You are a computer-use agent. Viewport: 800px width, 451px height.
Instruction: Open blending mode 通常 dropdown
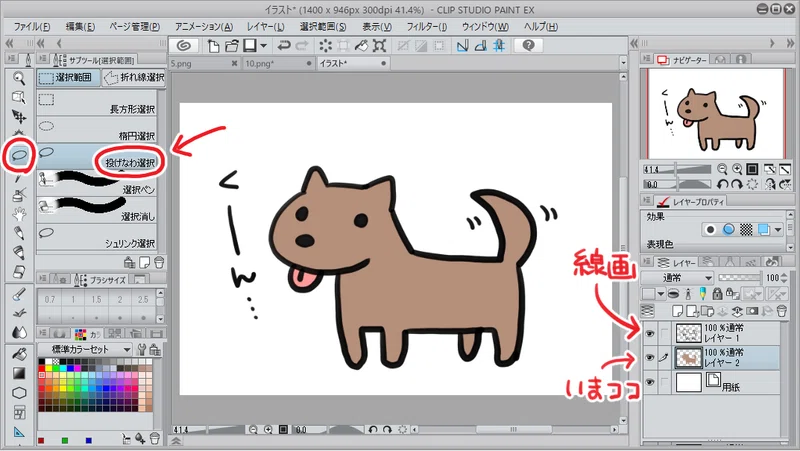677,278
